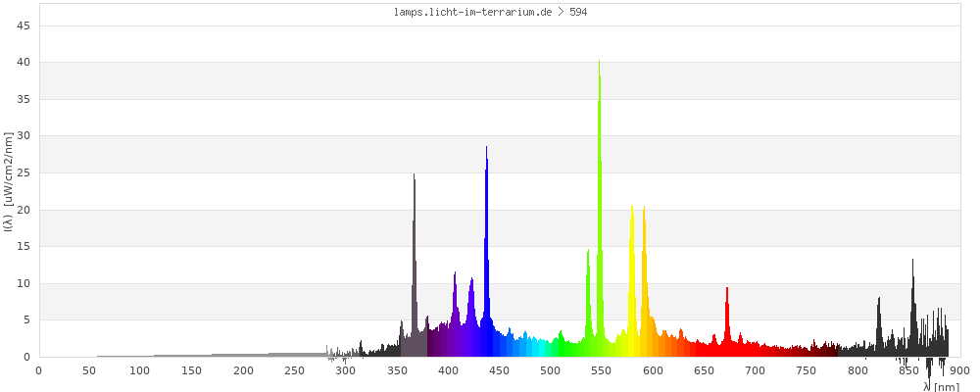The height and width of the screenshot is (392, 980).
Task: Click the chart title "lamps.licht-im-terrarium.de > 594"
Action: pyautogui.click(x=490, y=12)
